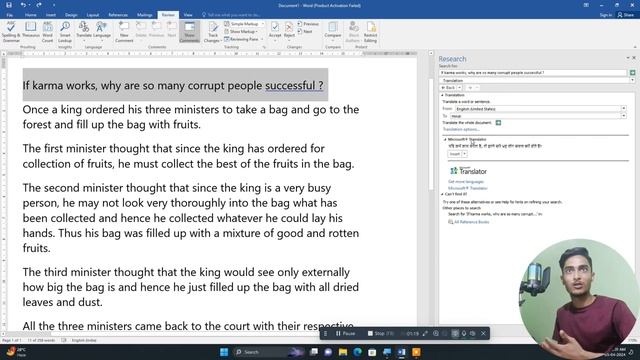
Task: Open Simple Markup dropdown
Action: click(x=244, y=24)
